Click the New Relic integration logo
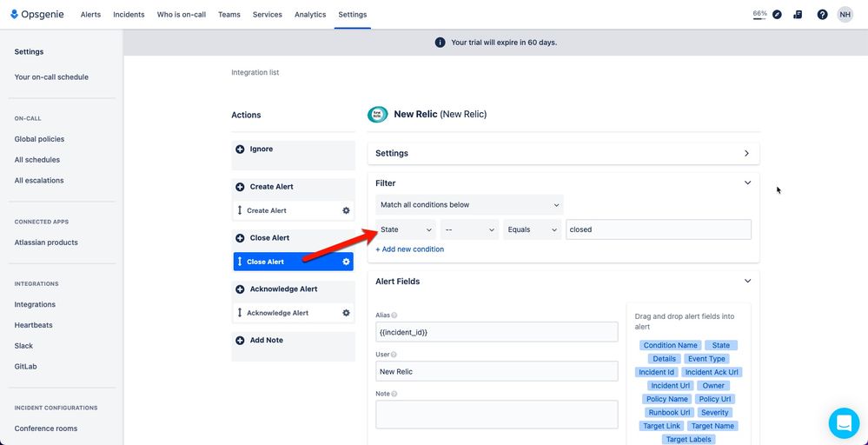The image size is (868, 445). click(x=378, y=115)
